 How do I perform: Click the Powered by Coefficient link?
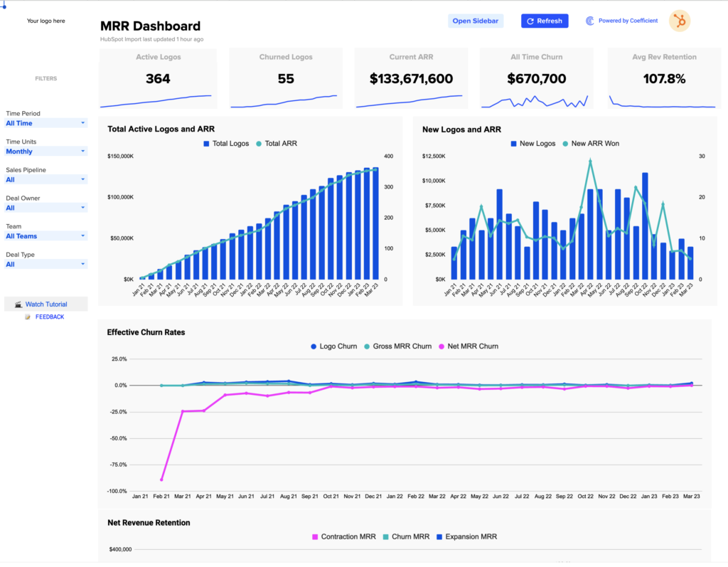(x=628, y=21)
